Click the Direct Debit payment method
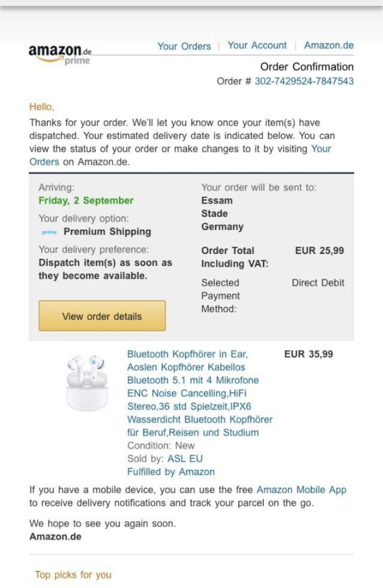 318,283
